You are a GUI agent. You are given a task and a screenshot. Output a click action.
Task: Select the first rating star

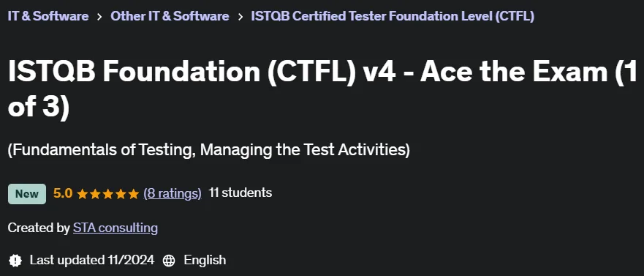83,194
